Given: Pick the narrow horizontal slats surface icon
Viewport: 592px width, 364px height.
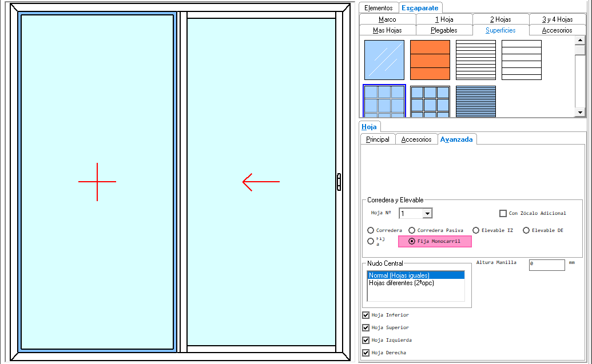Looking at the screenshot, I should (476, 60).
